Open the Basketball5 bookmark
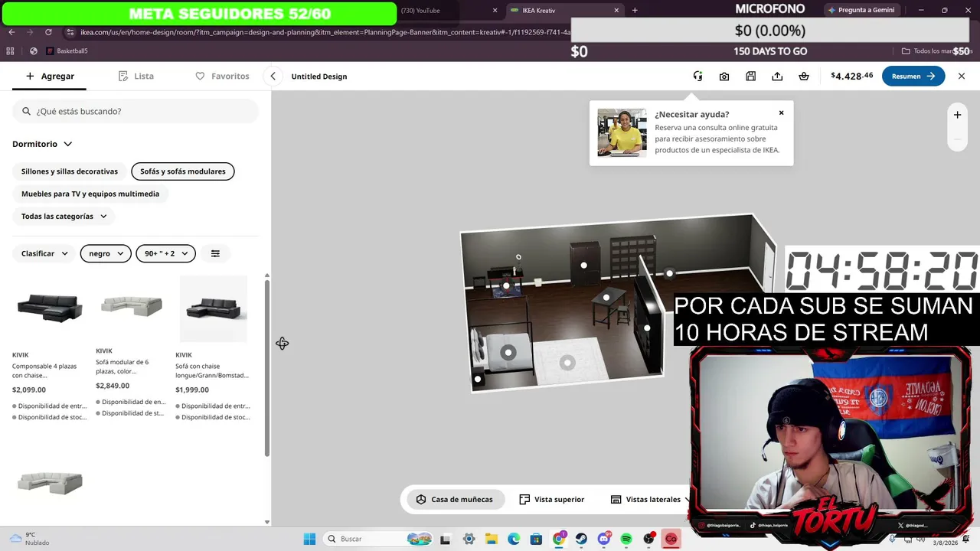Image resolution: width=980 pixels, height=551 pixels. tap(67, 51)
